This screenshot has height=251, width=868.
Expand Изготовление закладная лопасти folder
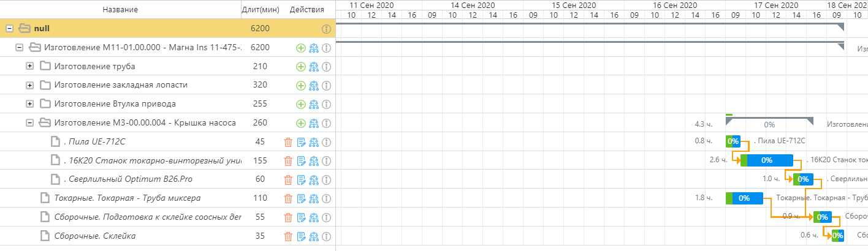pyautogui.click(x=29, y=85)
